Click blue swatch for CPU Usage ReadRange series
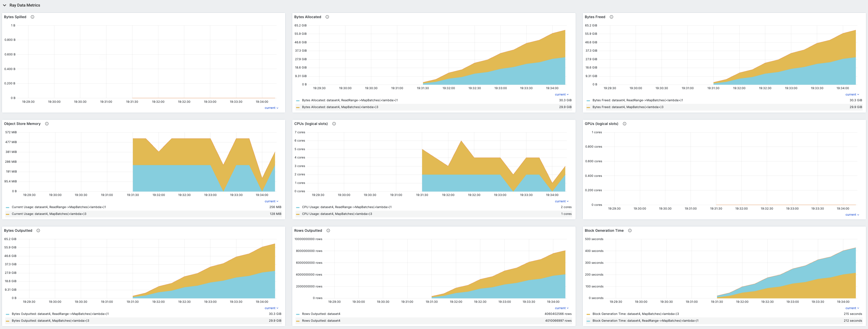Viewport: 868px width, 329px height. coord(298,207)
